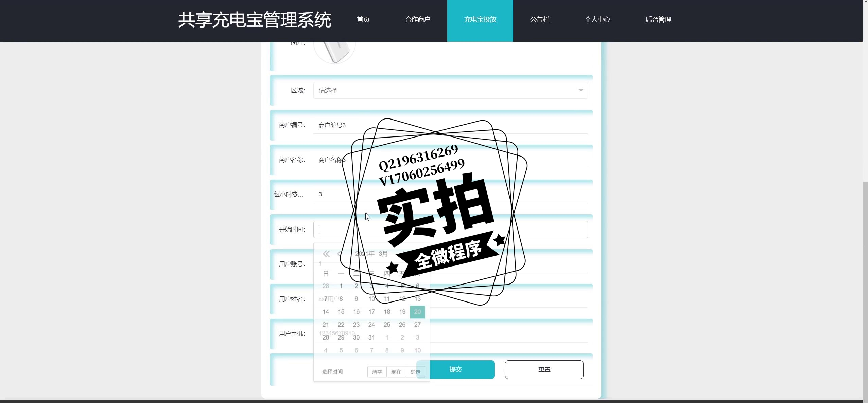
Task: Select greyed February 28 in first calendar row
Action: point(326,286)
